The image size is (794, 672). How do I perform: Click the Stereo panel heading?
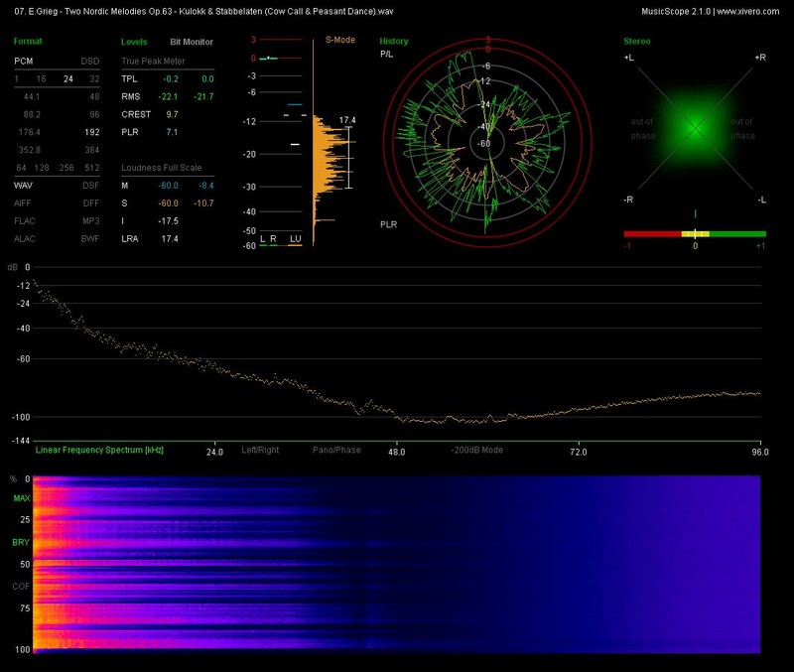pyautogui.click(x=637, y=41)
